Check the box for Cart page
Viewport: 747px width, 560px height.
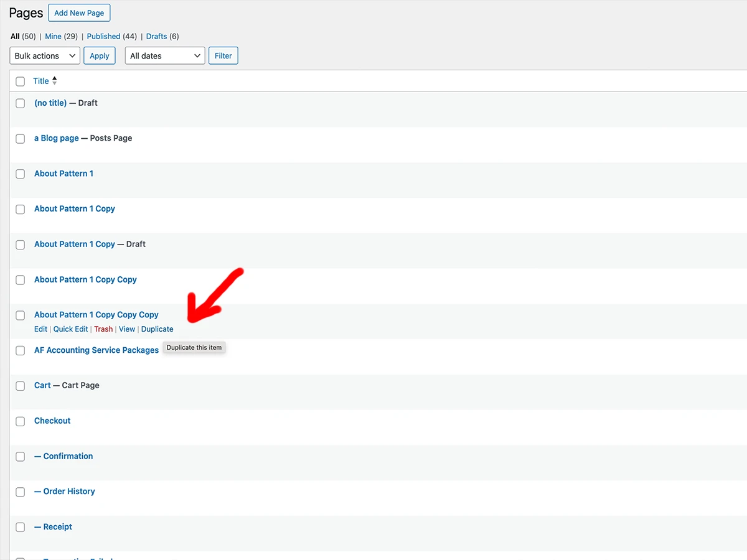[x=21, y=386]
